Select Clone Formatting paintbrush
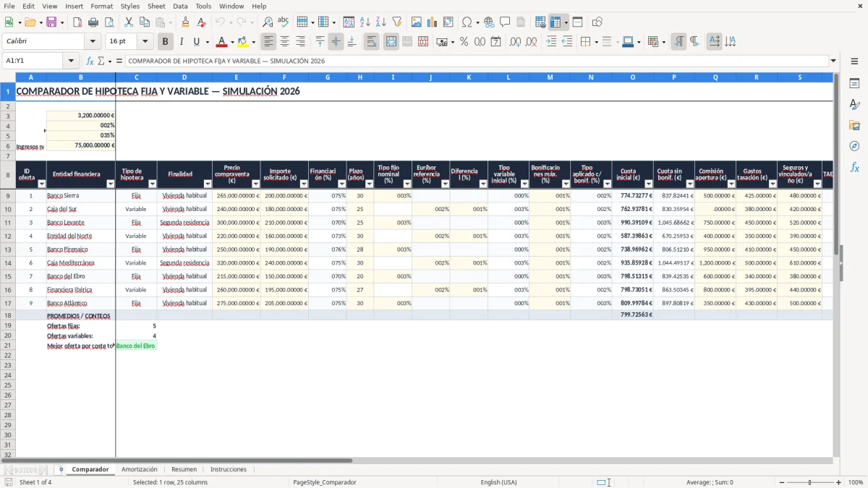Viewport: 868px width, 488px height. (186, 22)
